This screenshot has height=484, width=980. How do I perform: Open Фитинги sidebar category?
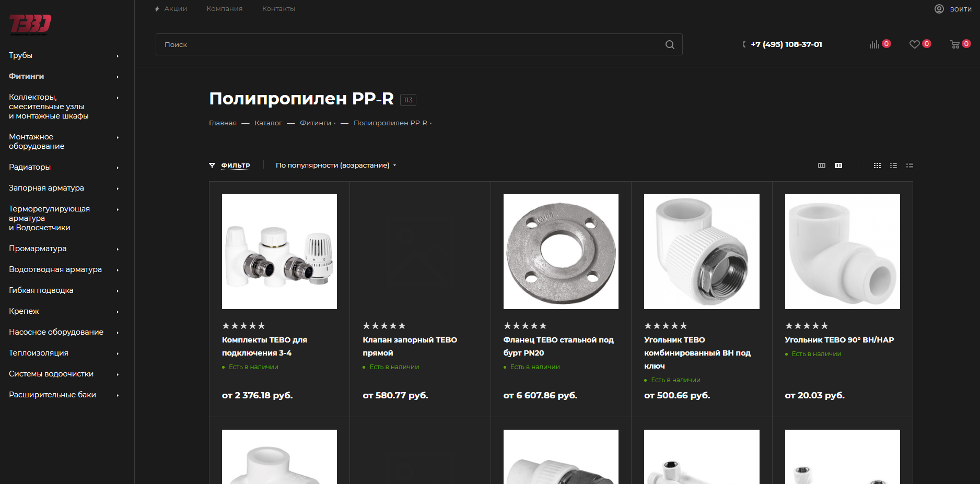(26, 76)
